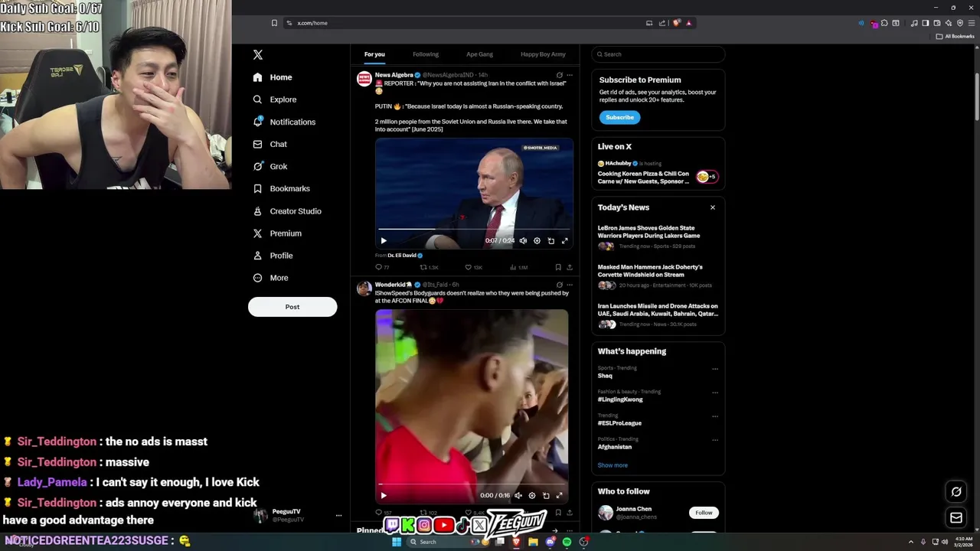Make the Putin video fullscreen
This screenshot has height=551, width=980.
(x=564, y=240)
